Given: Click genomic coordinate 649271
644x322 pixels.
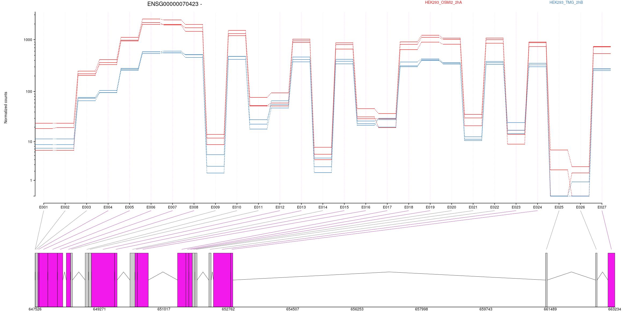Looking at the screenshot, I should pos(99,309).
